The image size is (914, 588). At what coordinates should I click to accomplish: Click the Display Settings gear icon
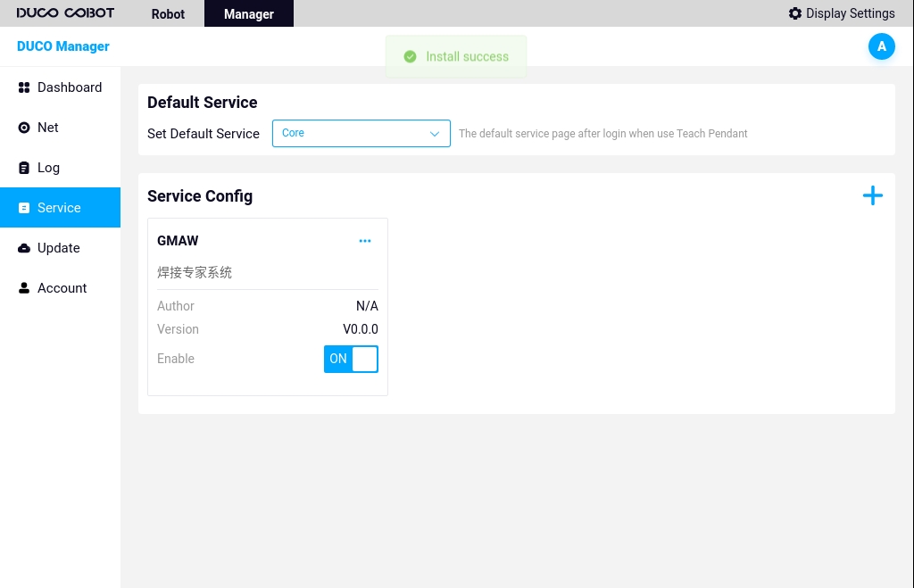coord(794,13)
